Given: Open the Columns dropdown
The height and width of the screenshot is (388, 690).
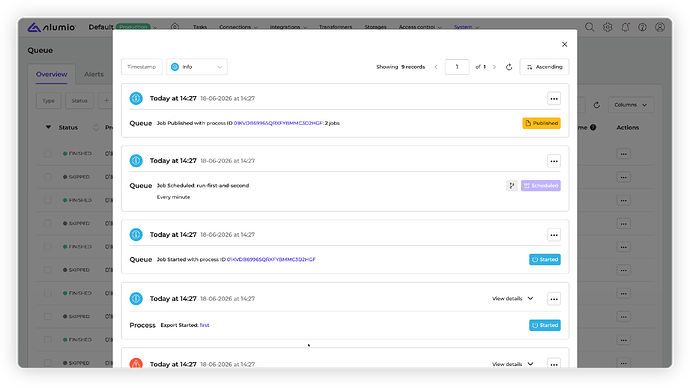Looking at the screenshot, I should click(x=631, y=105).
